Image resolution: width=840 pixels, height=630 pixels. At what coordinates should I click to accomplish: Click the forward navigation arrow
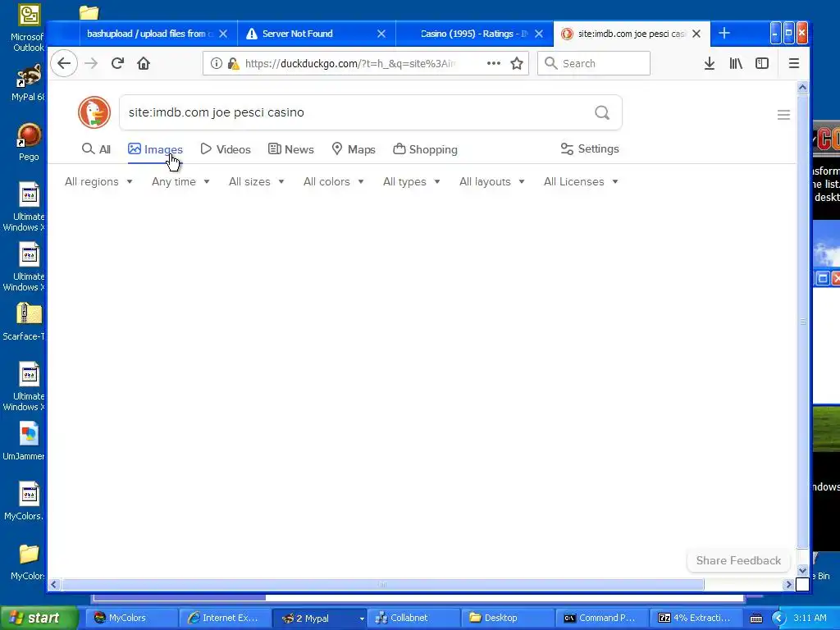pos(91,63)
